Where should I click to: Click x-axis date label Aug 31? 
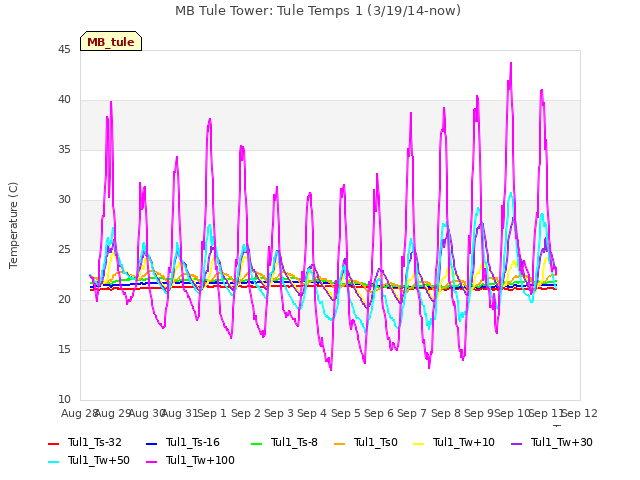click(x=180, y=413)
